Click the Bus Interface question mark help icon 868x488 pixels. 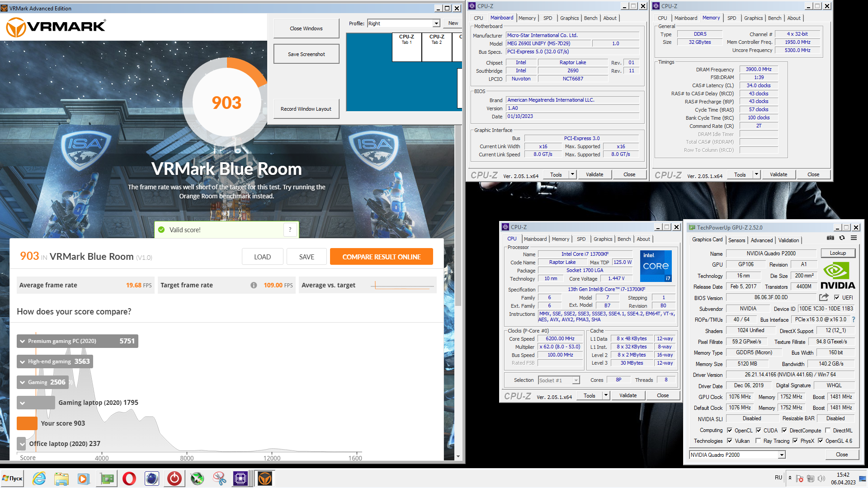coord(854,319)
